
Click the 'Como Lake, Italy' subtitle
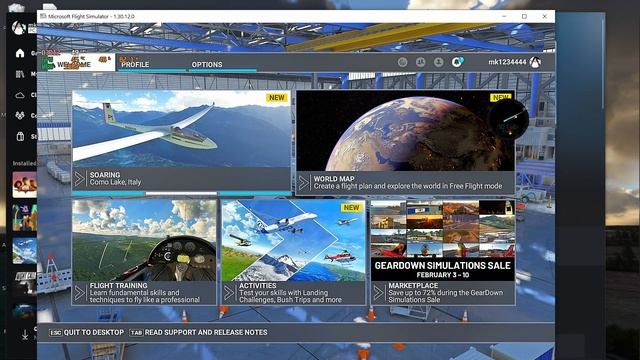[116, 182]
